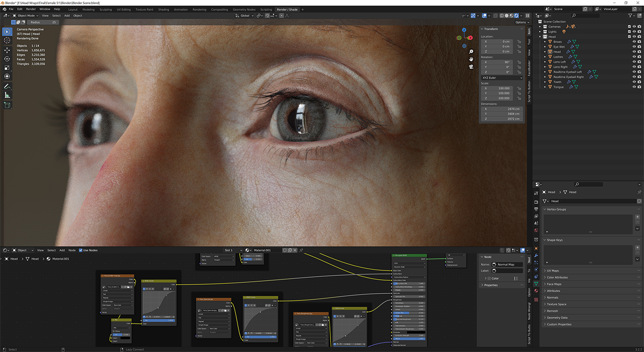Select the Transform tool icon

point(6,77)
